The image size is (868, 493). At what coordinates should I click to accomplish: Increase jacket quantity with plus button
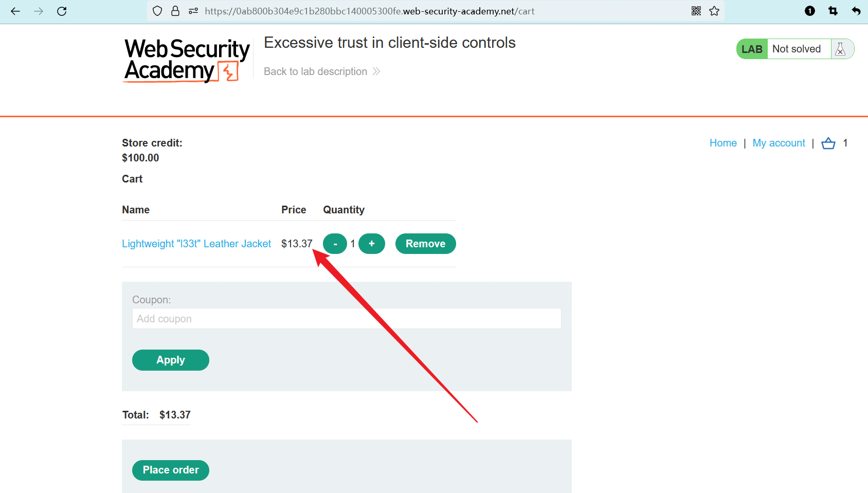click(x=372, y=244)
